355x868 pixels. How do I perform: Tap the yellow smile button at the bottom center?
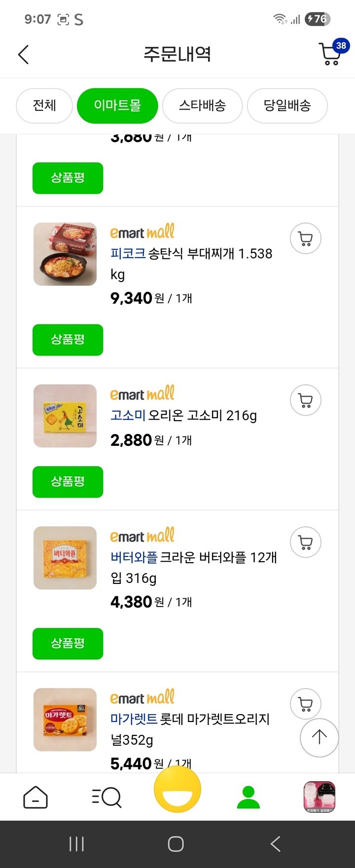(177, 789)
